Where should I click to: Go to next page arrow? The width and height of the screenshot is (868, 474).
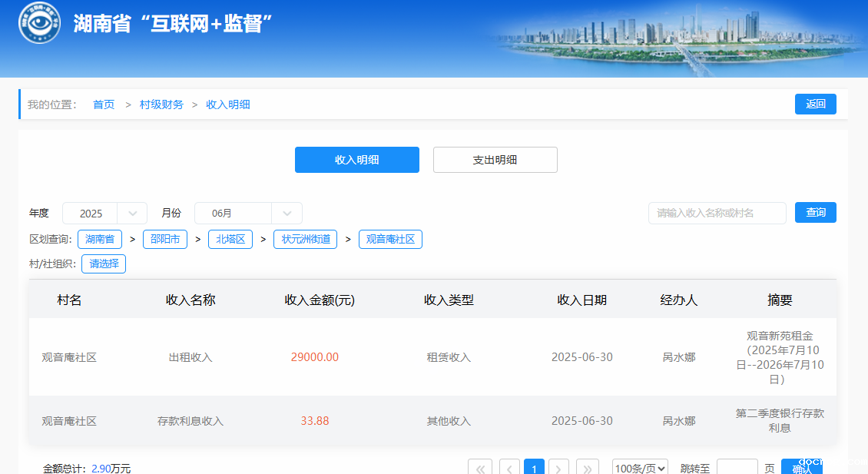(x=558, y=468)
